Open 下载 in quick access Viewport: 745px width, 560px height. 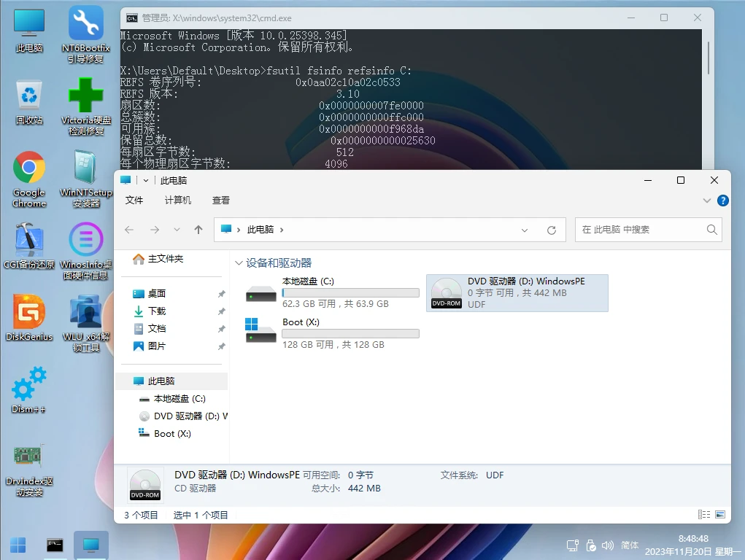pyautogui.click(x=157, y=311)
